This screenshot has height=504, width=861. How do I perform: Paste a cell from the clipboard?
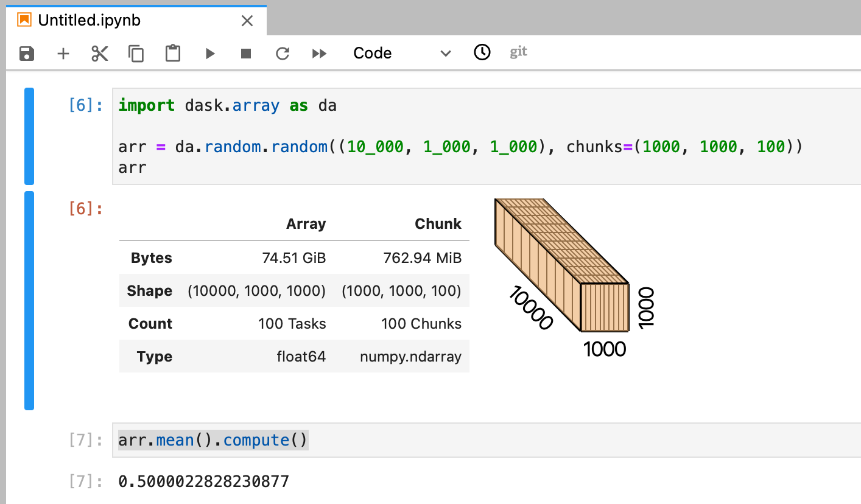tap(172, 54)
